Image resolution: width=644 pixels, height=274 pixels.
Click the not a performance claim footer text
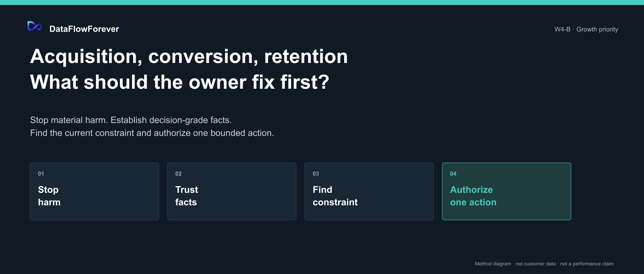pos(587,264)
